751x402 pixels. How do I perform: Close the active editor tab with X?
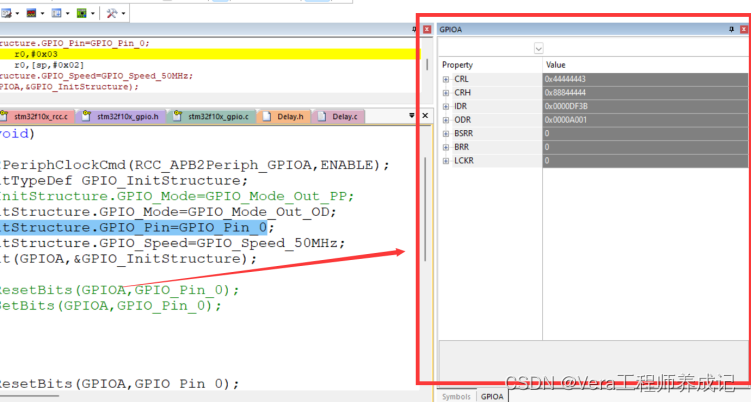click(425, 115)
